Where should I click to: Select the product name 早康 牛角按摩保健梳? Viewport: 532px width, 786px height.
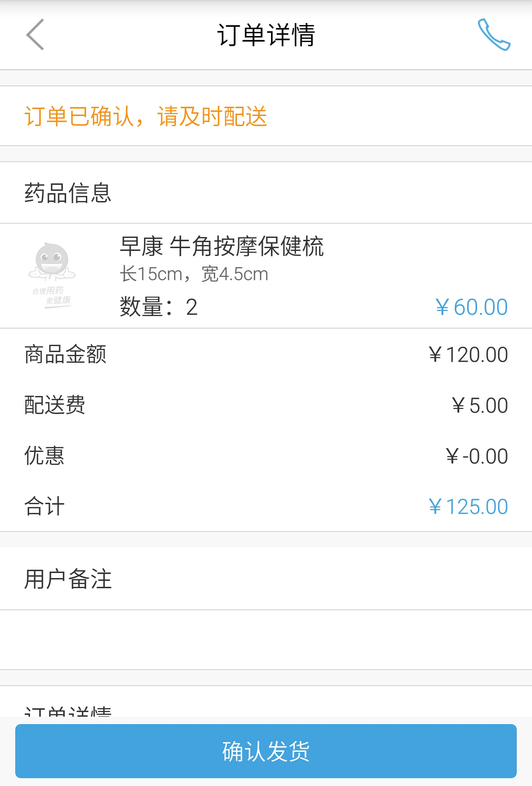[x=223, y=248]
